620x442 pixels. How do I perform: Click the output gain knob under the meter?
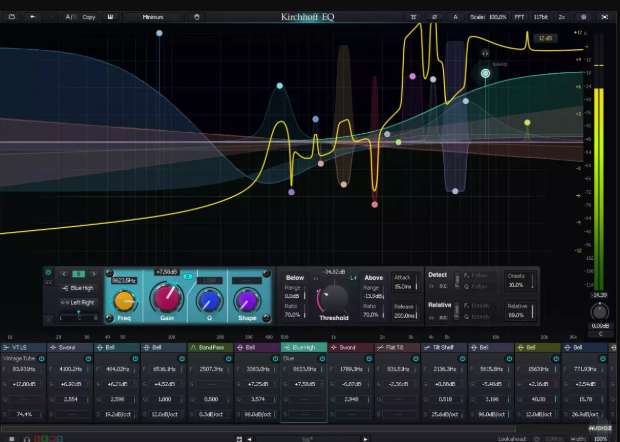(600, 312)
